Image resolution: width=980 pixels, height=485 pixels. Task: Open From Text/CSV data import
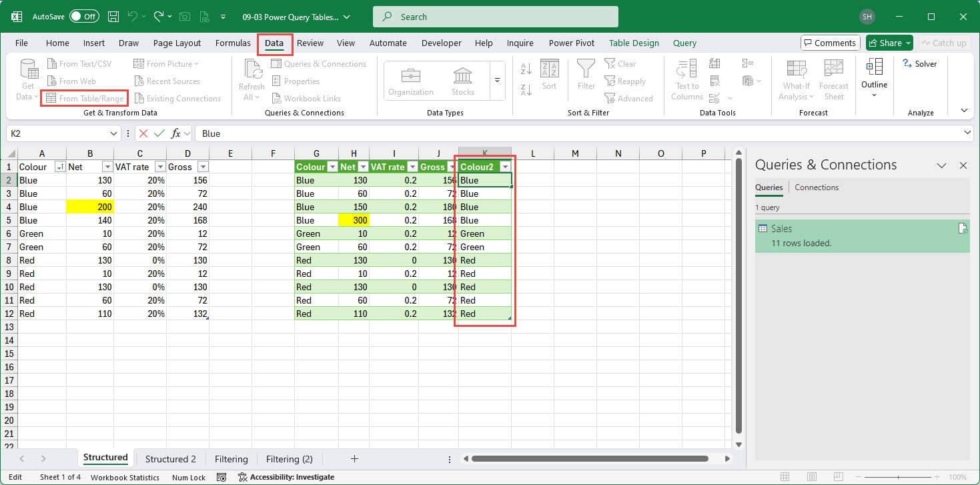click(x=80, y=63)
